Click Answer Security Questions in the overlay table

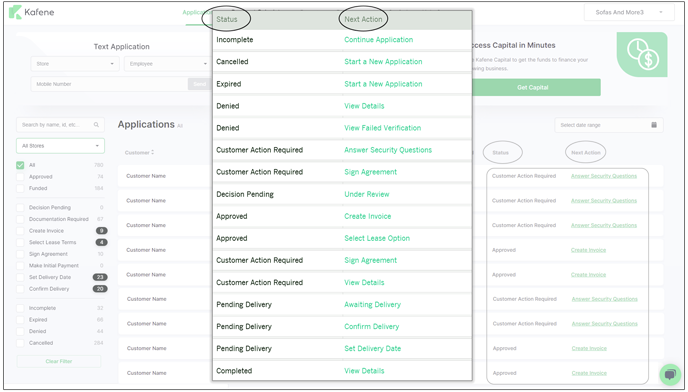[388, 150]
